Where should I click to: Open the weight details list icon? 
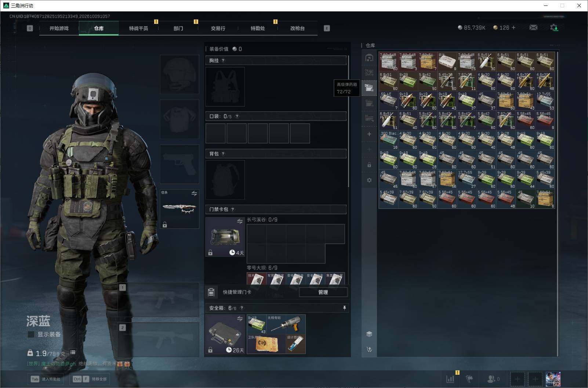(73, 352)
